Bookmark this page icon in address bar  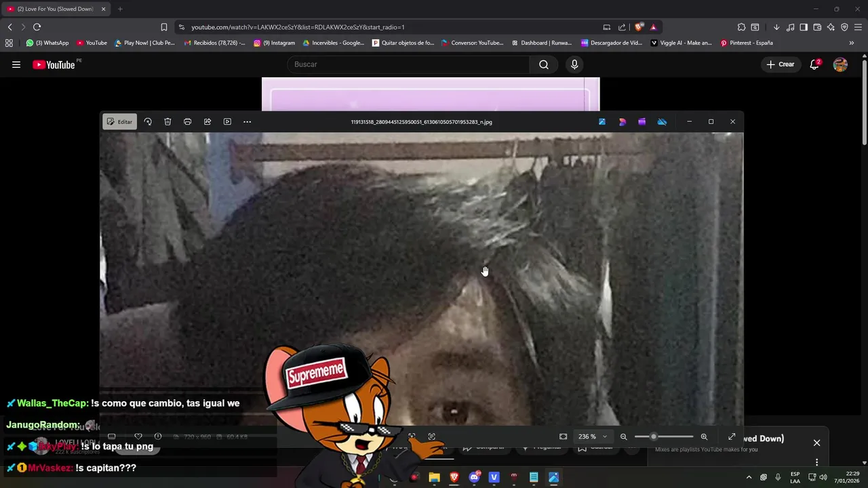pos(164,27)
